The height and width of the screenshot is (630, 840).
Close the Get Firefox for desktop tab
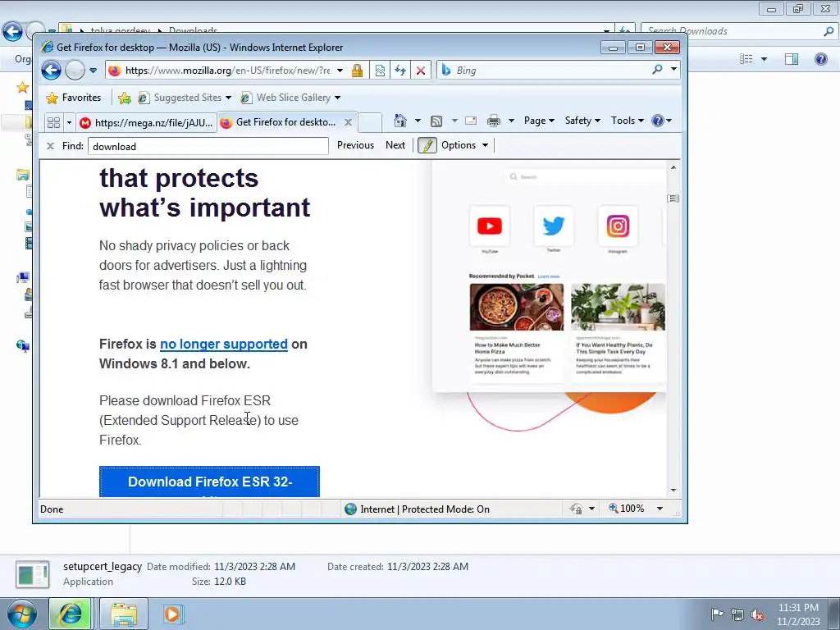pyautogui.click(x=348, y=122)
